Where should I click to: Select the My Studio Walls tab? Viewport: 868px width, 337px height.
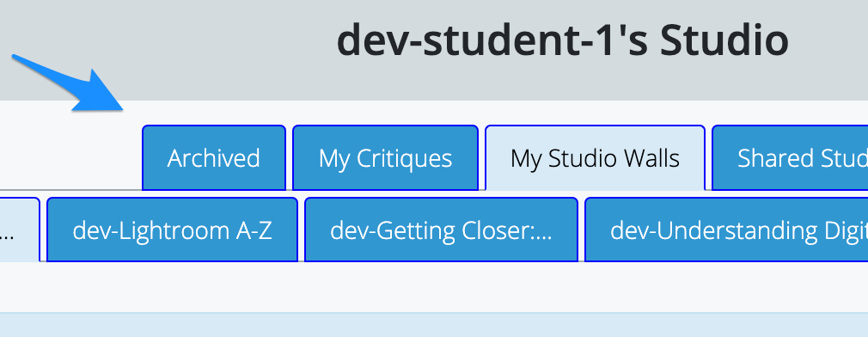[x=595, y=158]
